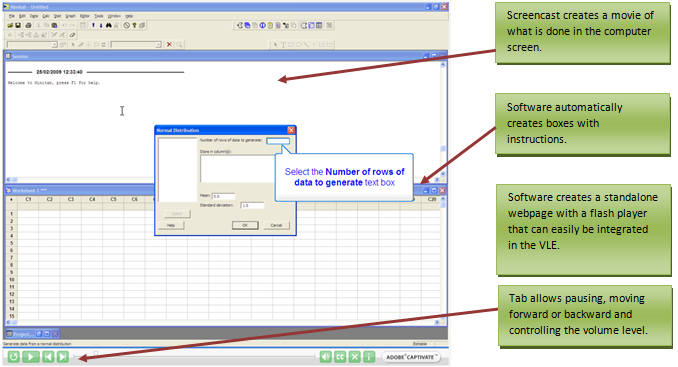Viewport: 678px width, 367px height.
Task: Click the Find binoculars icon
Action: 109,26
